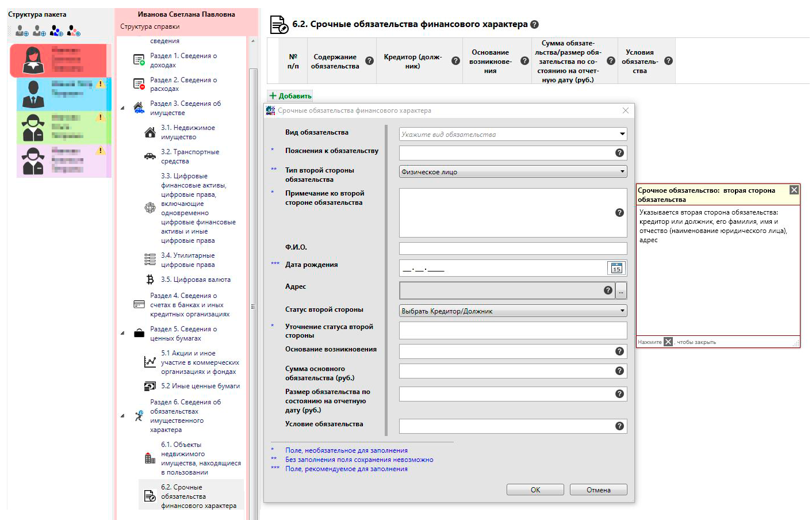Collapse the Раздел 6 tree node arrow
The image size is (812, 520).
coord(122,415)
